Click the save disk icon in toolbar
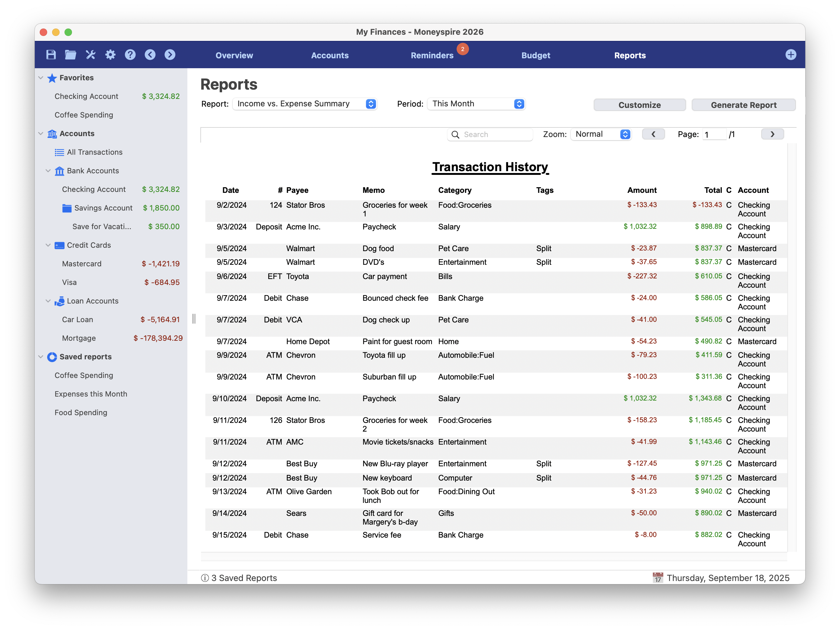The width and height of the screenshot is (840, 630). (x=51, y=55)
